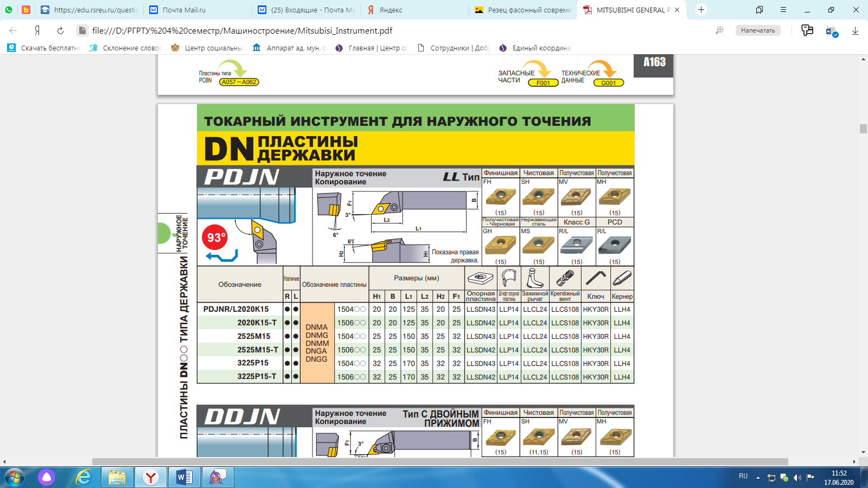Go back to the previous page

(x=13, y=30)
